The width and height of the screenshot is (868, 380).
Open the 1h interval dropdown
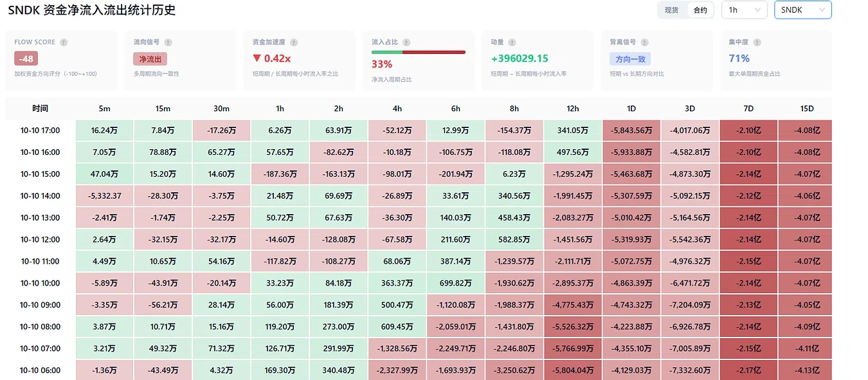pos(745,10)
